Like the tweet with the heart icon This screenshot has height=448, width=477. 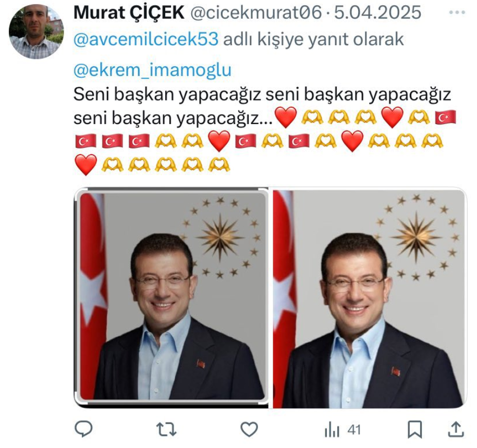point(249,429)
